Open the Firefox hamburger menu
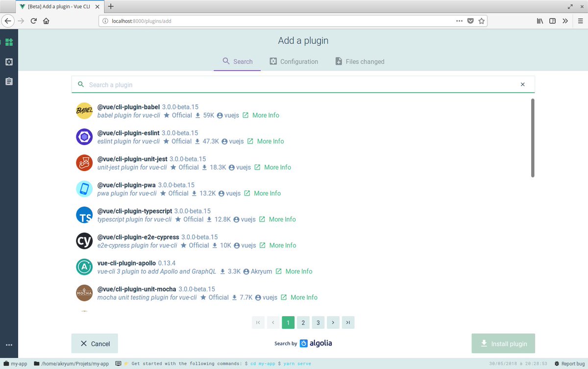Image resolution: width=588 pixels, height=369 pixels. click(x=580, y=21)
